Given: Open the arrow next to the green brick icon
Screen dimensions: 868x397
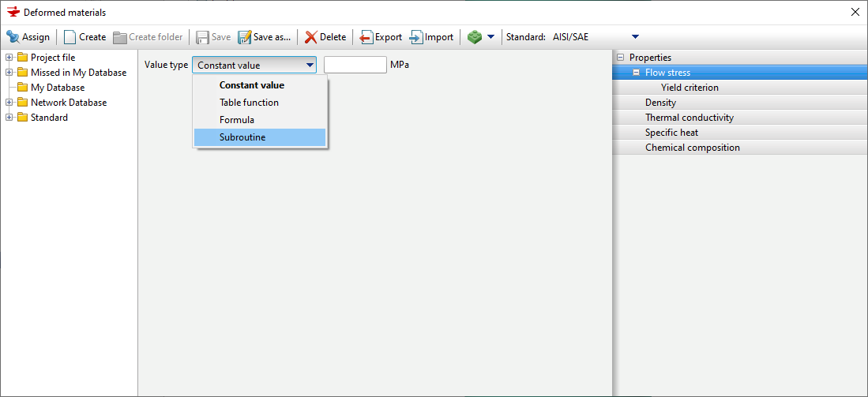Looking at the screenshot, I should pos(490,37).
